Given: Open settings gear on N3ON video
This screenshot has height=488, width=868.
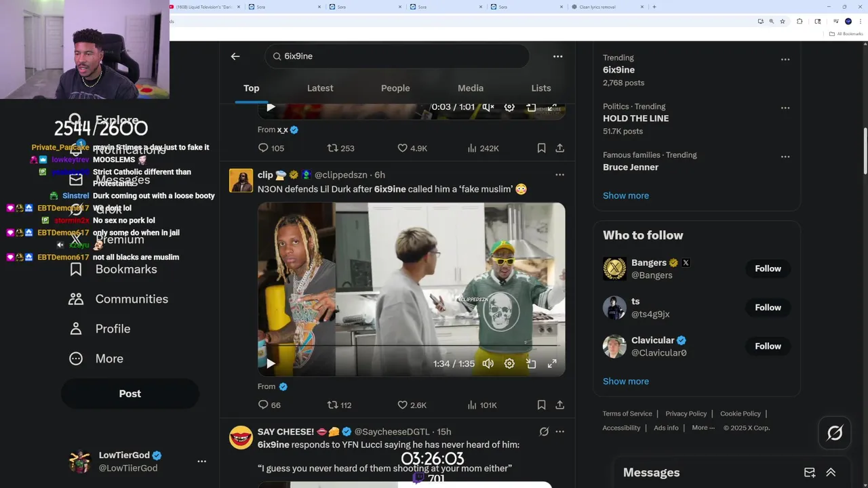Looking at the screenshot, I should (x=509, y=363).
